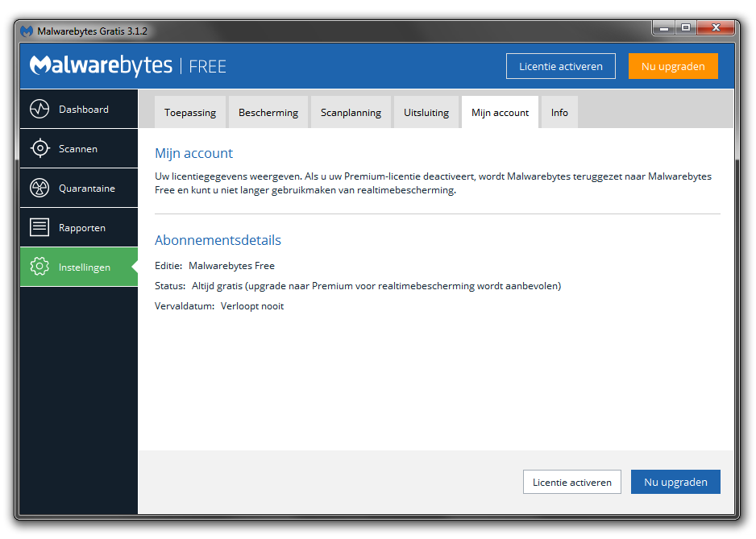Click the Quarantaine radiation-style icon
This screenshot has height=539, width=756.
click(39, 188)
